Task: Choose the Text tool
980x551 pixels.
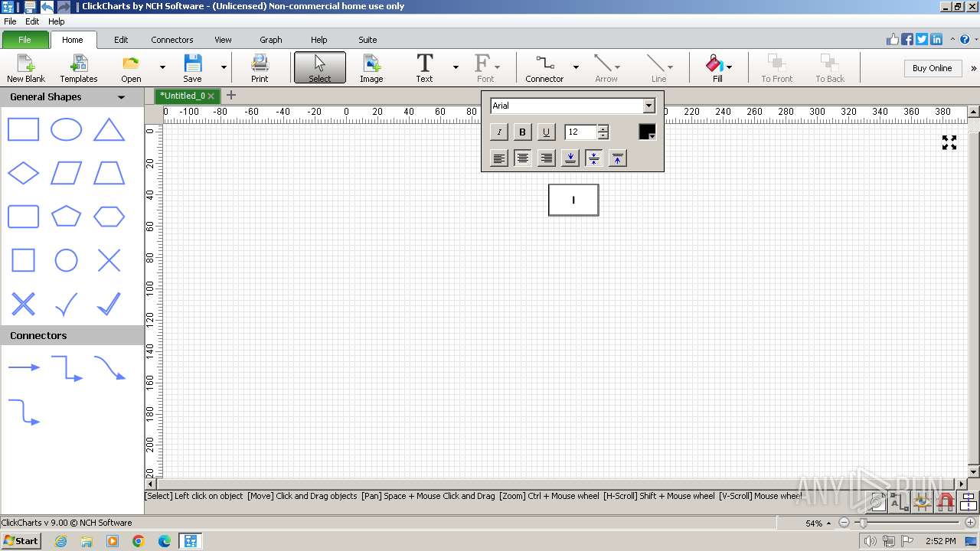Action: click(x=424, y=68)
